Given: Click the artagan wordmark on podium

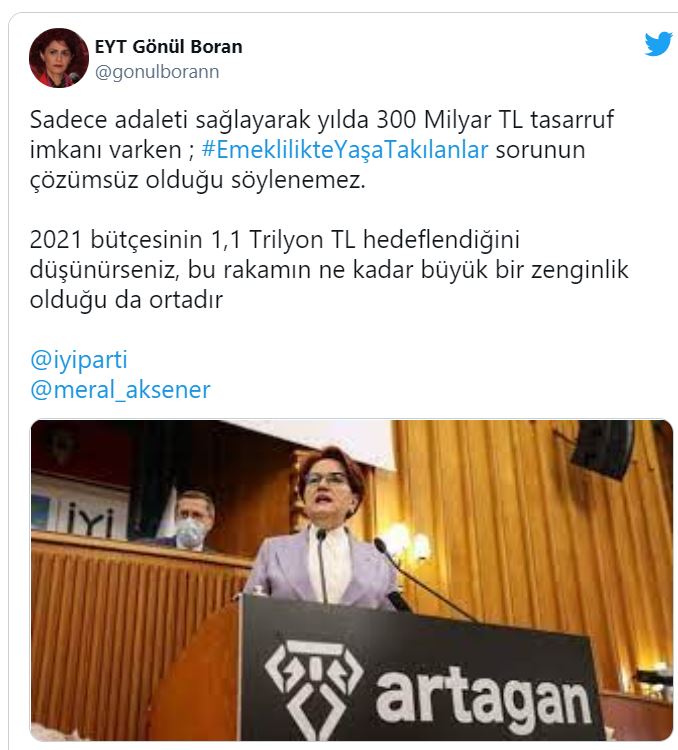Looking at the screenshot, I should 483,694.
